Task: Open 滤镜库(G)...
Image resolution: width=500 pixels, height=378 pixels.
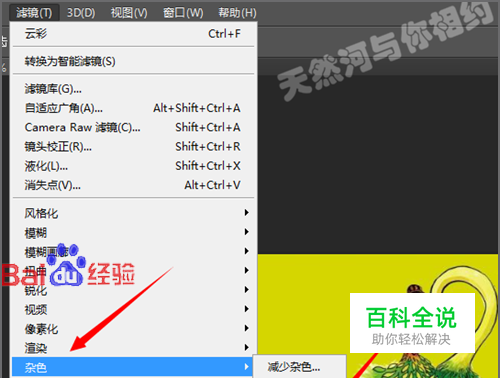Action: click(x=133, y=89)
